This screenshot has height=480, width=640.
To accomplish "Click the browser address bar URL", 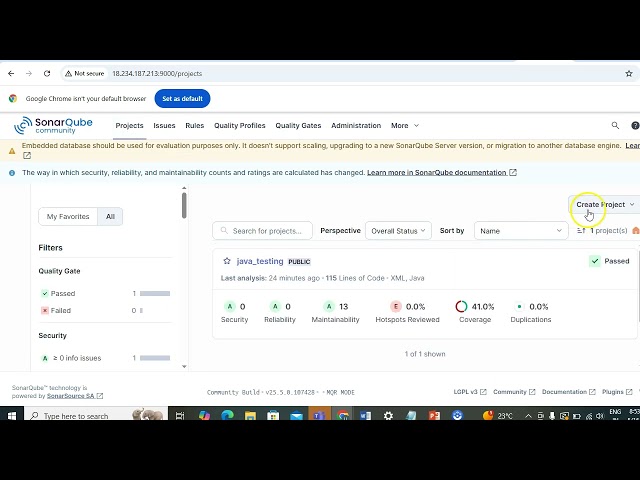I will click(x=157, y=73).
